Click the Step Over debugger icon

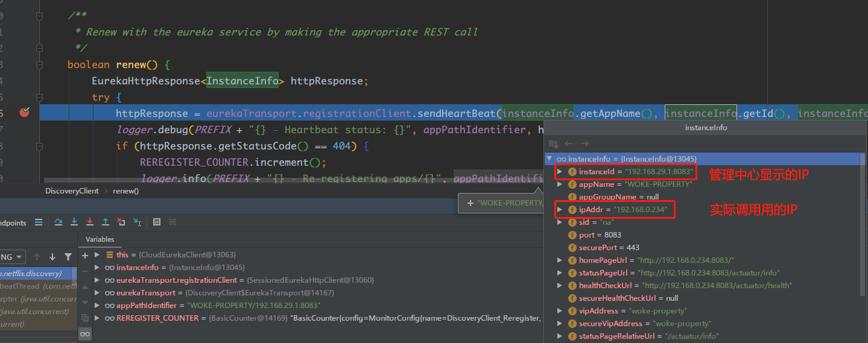click(x=59, y=222)
